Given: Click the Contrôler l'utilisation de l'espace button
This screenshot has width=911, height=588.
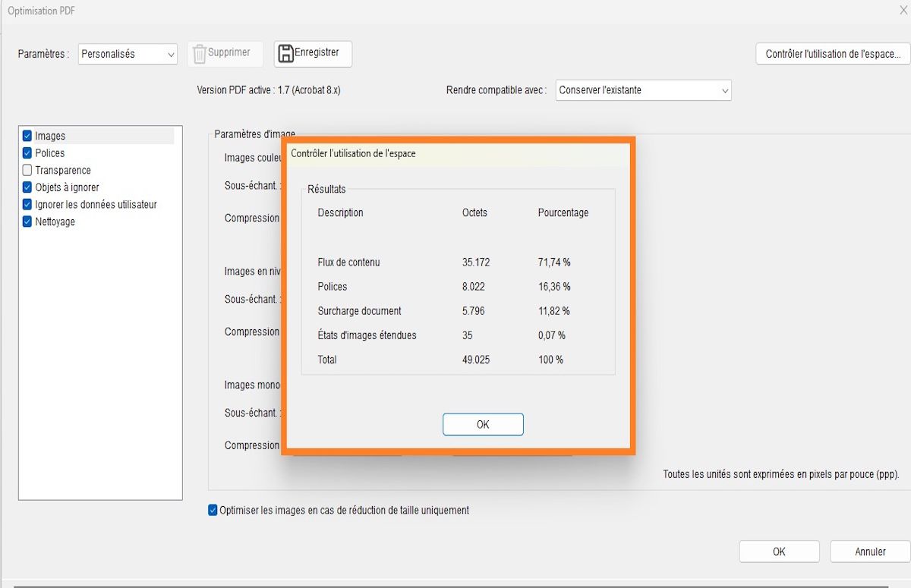Looking at the screenshot, I should pyautogui.click(x=832, y=53).
